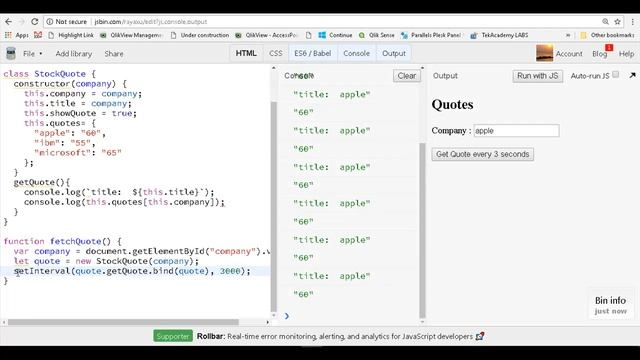
Task: Open the Highlight Link bookmark
Action: [71, 35]
